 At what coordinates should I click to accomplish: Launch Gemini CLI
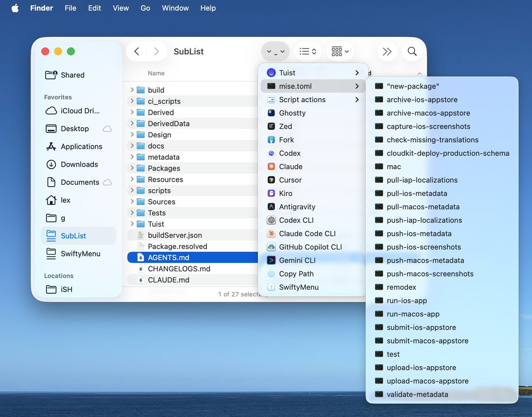(313, 260)
